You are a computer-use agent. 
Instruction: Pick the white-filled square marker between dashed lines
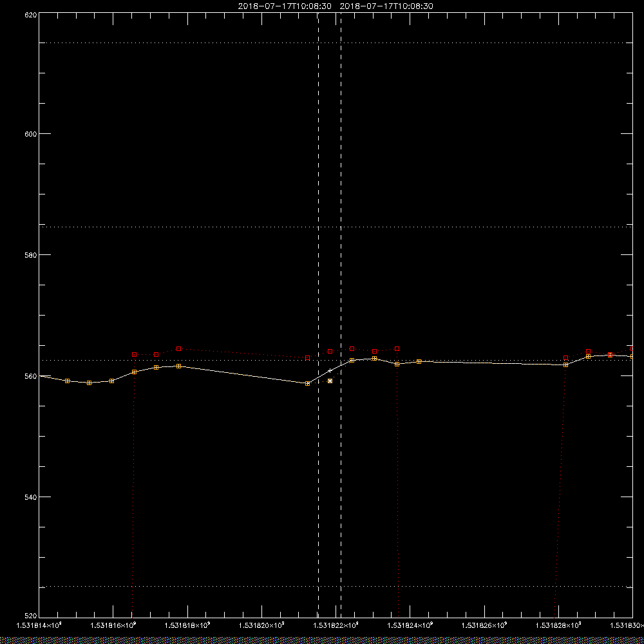tap(330, 381)
